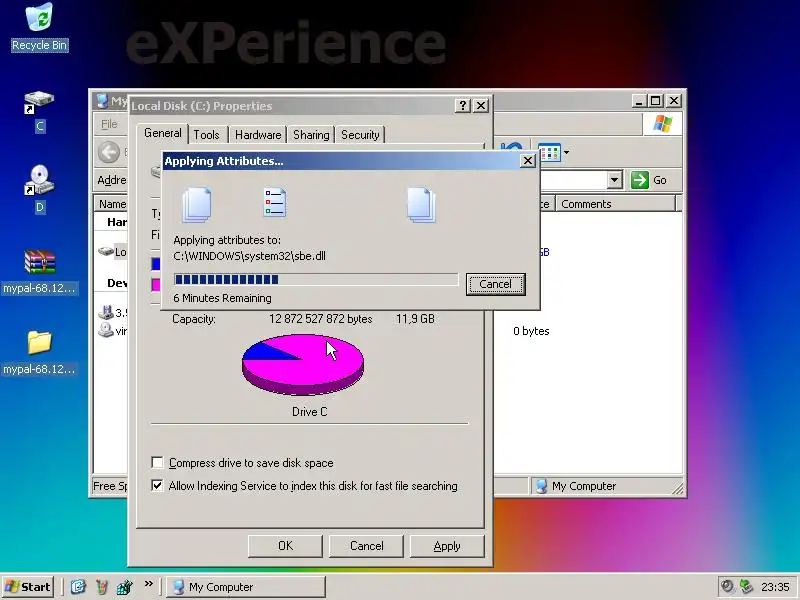Switch to the Security tab
This screenshot has height=600, width=800.
click(360, 135)
